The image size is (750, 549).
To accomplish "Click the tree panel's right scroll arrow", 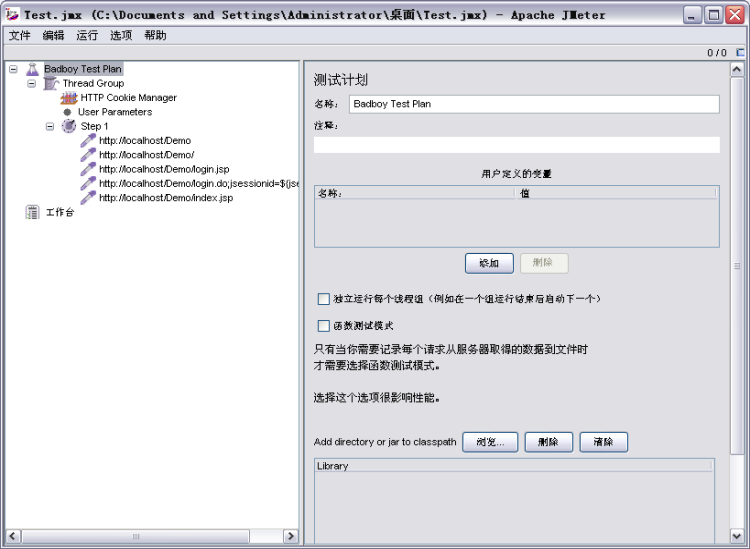I will [x=290, y=536].
